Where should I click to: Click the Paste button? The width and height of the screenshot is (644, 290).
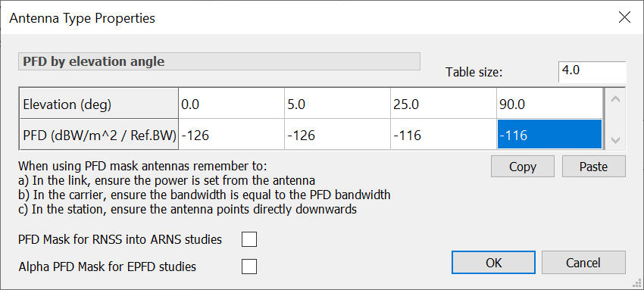click(593, 167)
